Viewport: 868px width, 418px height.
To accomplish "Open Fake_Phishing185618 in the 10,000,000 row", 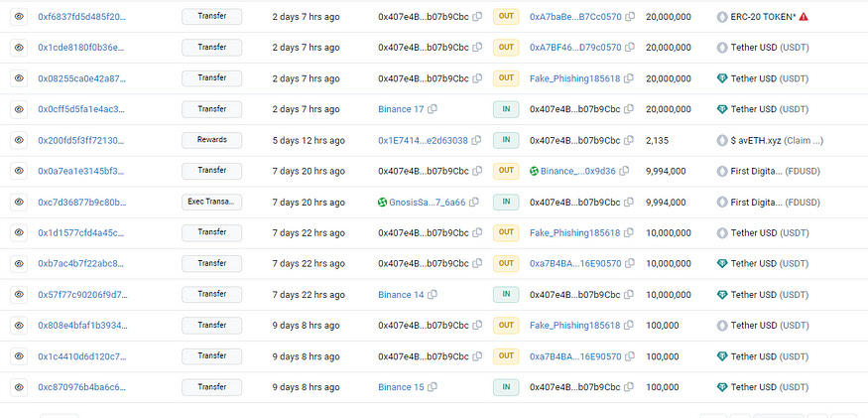I will click(x=574, y=233).
